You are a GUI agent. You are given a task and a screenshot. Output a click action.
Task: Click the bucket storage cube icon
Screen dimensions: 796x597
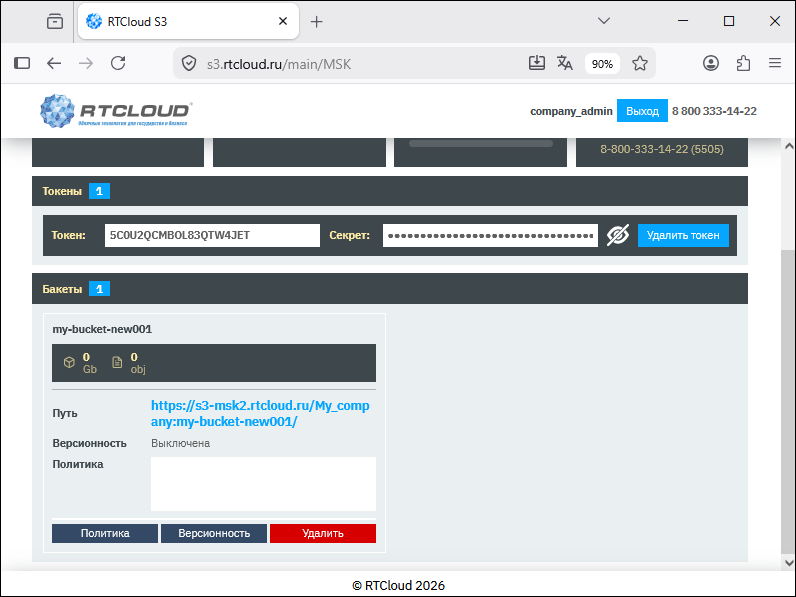tap(69, 362)
